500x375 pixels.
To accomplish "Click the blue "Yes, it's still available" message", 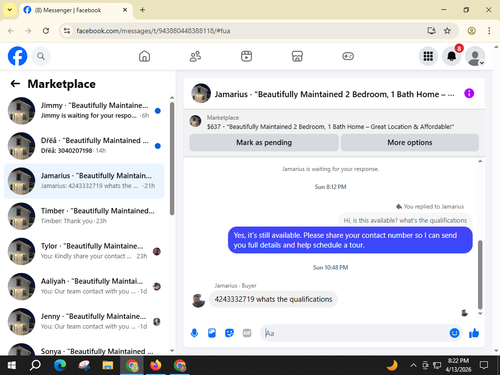I will click(x=350, y=240).
